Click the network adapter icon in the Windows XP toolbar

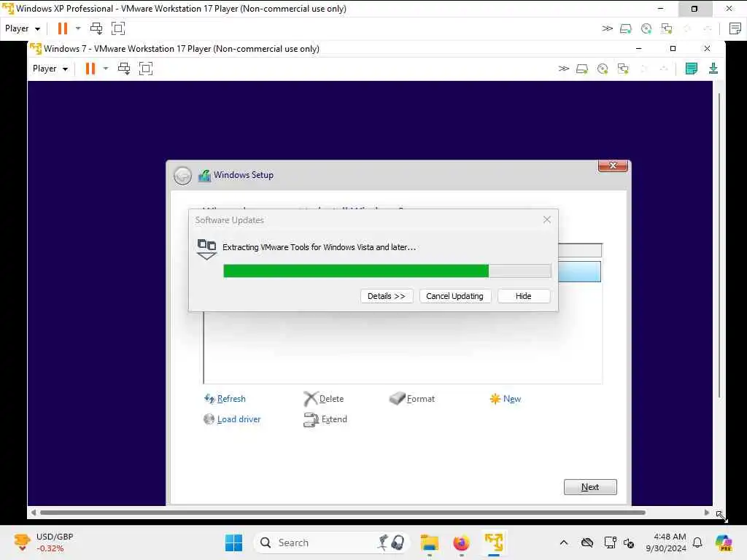(667, 28)
